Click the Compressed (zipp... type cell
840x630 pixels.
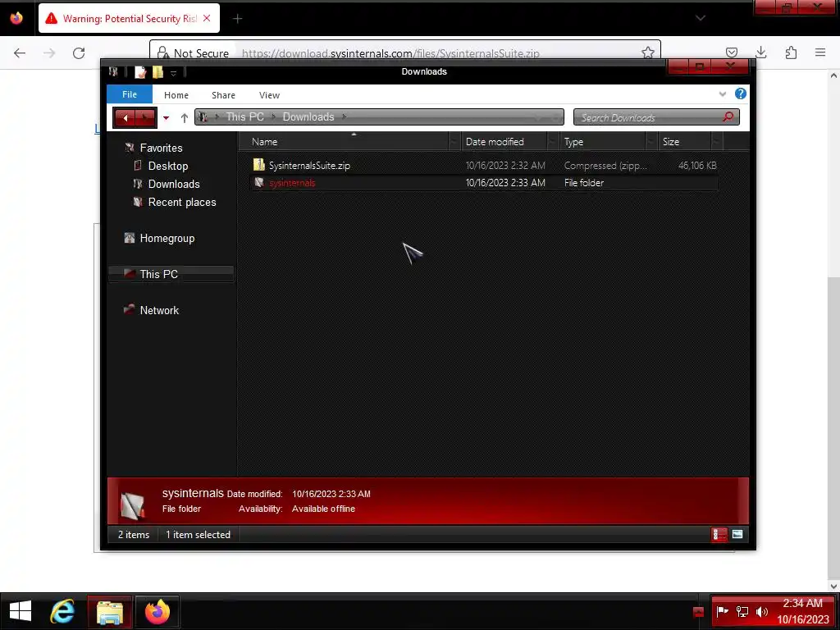click(x=605, y=166)
